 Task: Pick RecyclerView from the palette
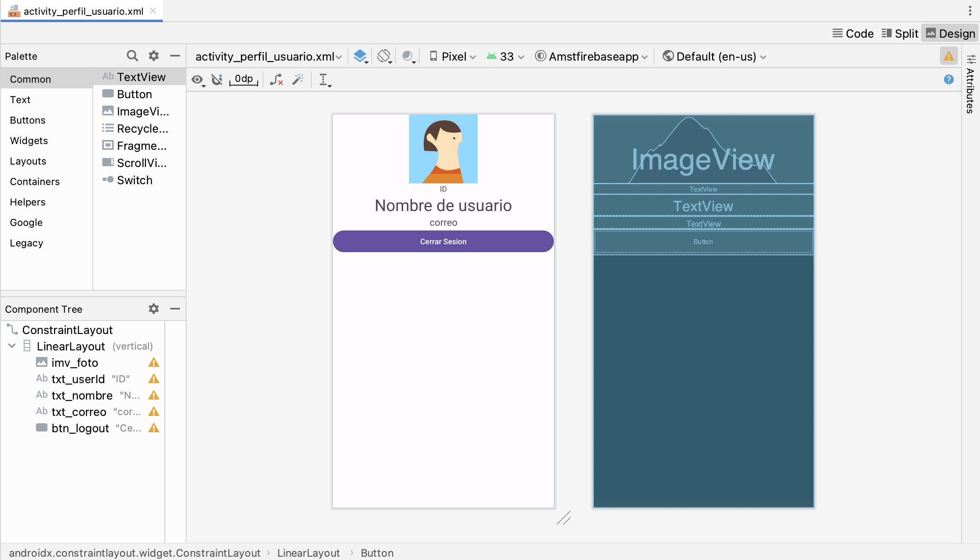click(x=139, y=129)
